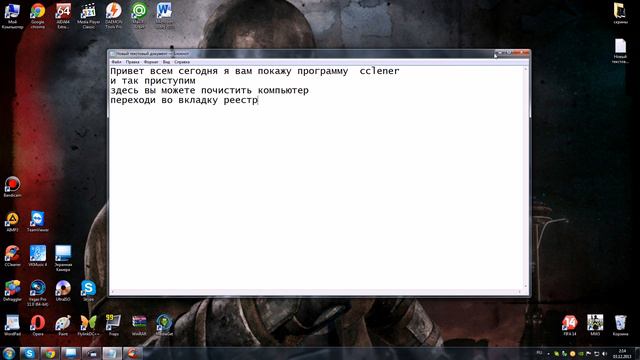Launch the TeamViewer desktop shortcut

tap(38, 222)
